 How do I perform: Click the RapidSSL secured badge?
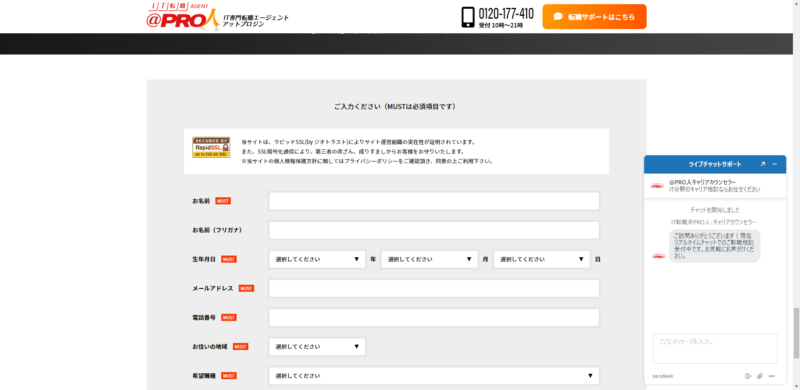pyautogui.click(x=211, y=147)
